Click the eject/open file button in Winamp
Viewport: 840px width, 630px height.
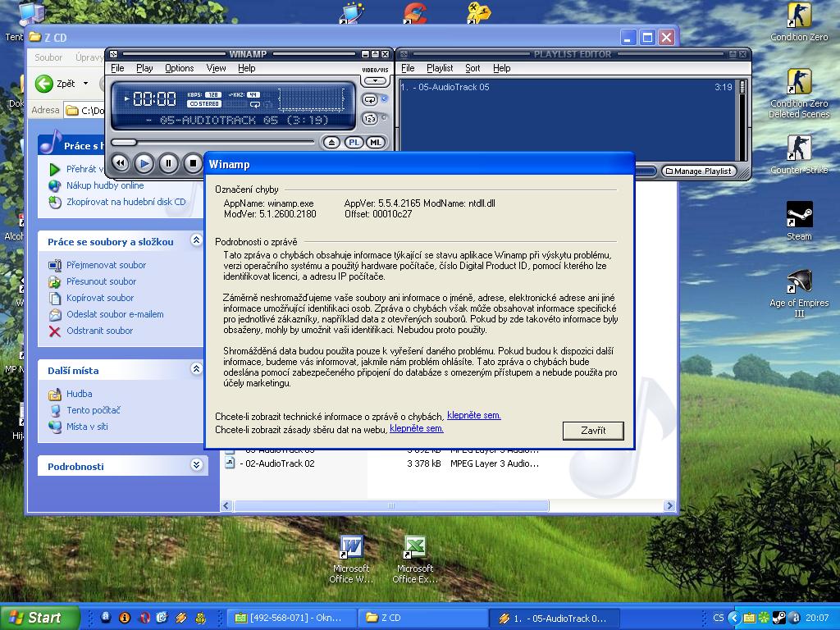click(x=331, y=143)
